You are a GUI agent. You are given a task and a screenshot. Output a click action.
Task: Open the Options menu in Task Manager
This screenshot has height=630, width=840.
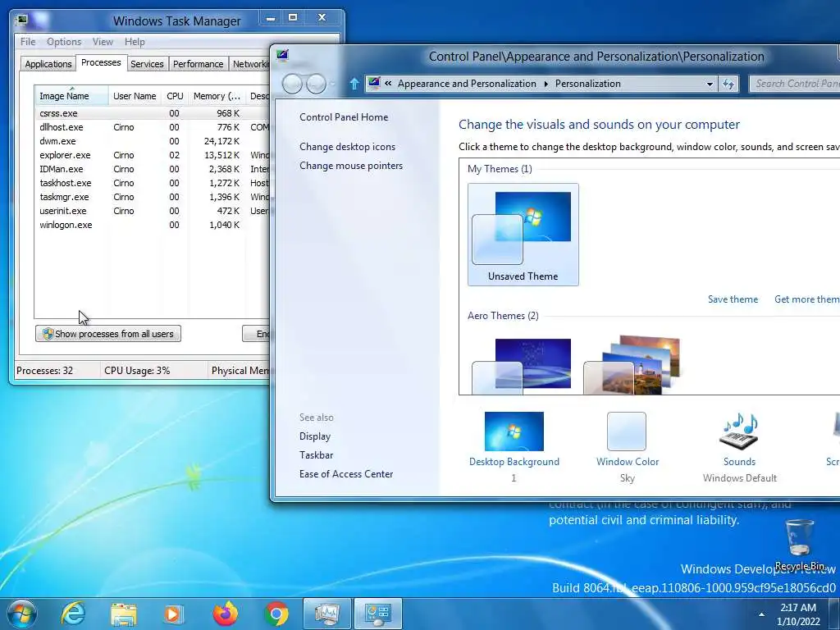tap(64, 41)
